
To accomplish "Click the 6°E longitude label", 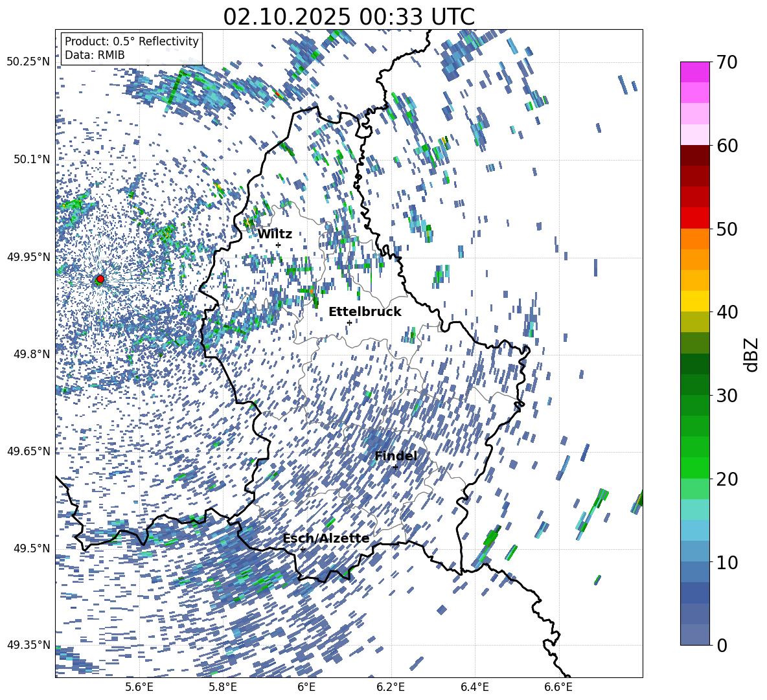I will pos(306,687).
